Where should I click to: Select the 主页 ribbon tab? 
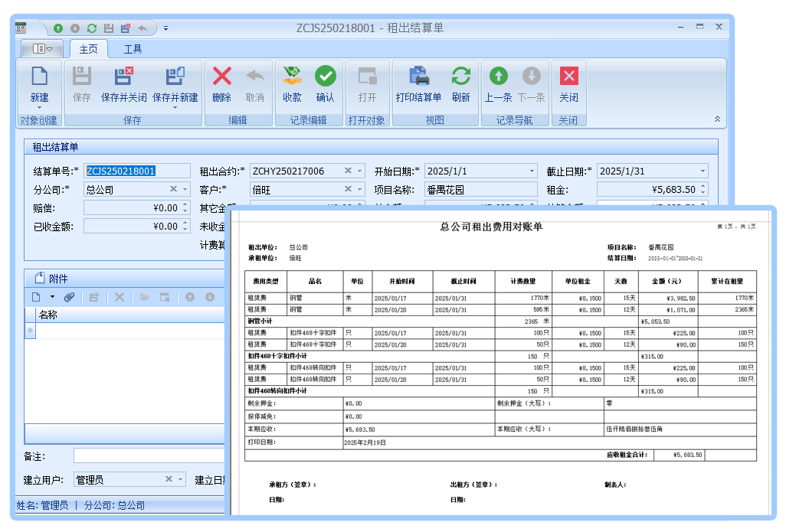pos(89,49)
